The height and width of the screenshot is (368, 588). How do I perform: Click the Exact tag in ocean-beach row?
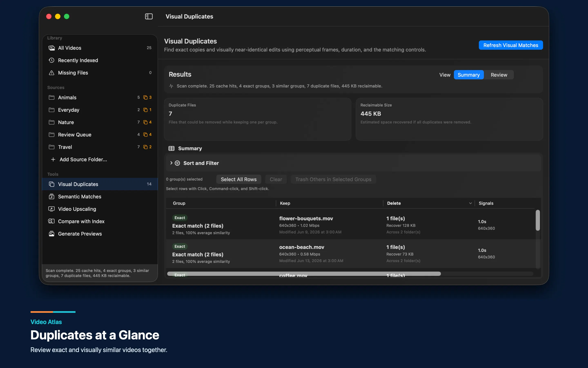tap(180, 246)
